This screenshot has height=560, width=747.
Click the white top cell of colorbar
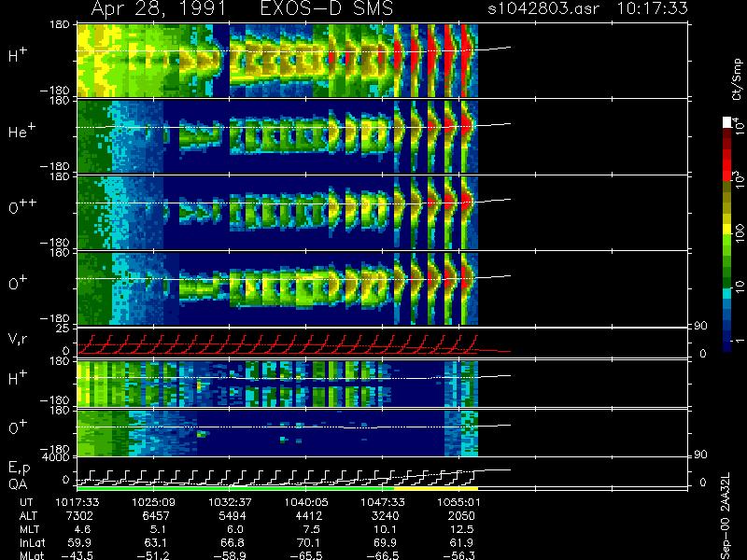(x=726, y=122)
